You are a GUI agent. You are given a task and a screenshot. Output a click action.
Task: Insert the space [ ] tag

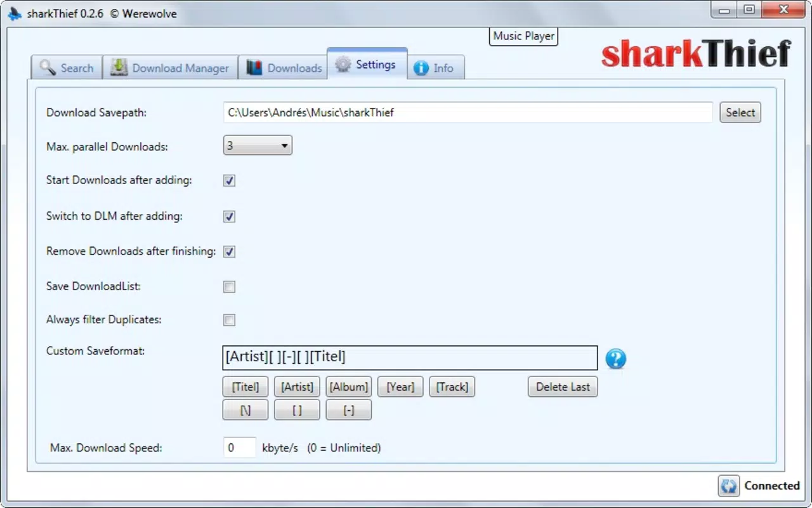297,410
